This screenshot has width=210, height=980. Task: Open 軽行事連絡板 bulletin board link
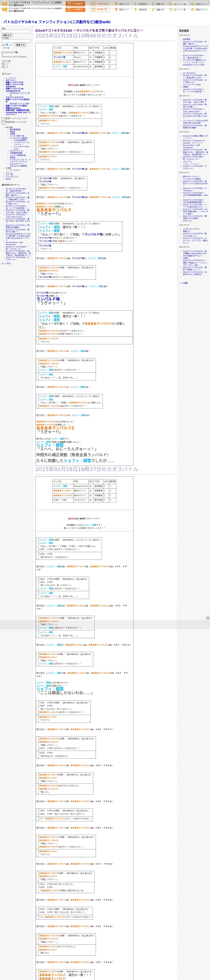(15, 129)
